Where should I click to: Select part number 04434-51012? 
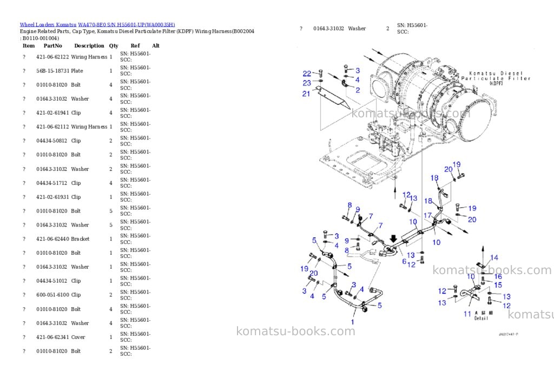point(51,281)
